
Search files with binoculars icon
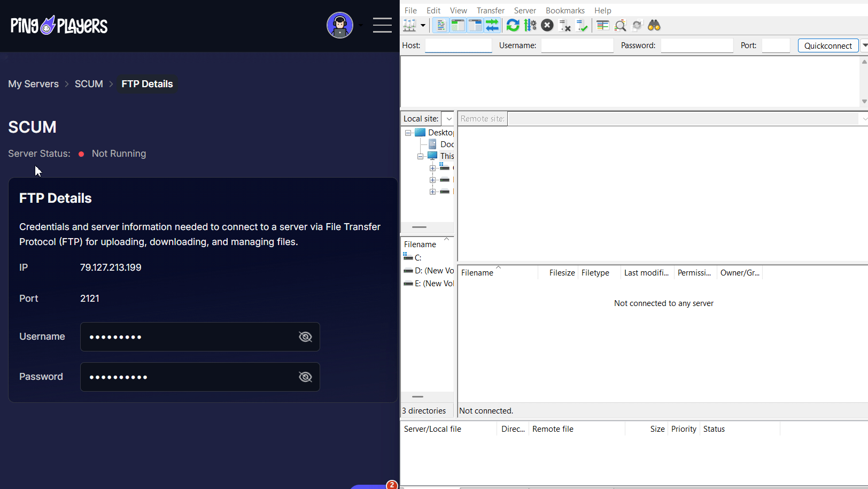pyautogui.click(x=654, y=25)
